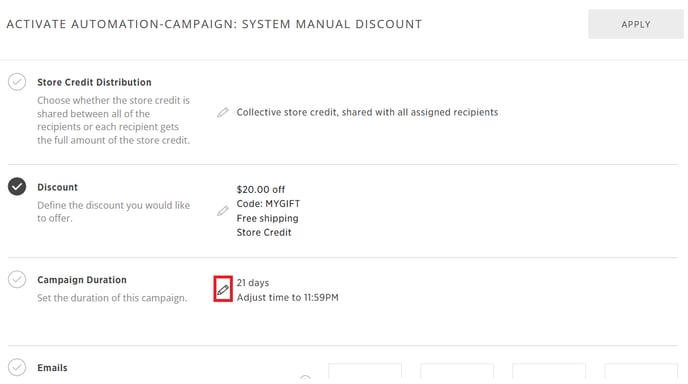Viewport: 688px width, 384px height.
Task: Click the Code: MYGIFT line
Action: click(x=268, y=204)
